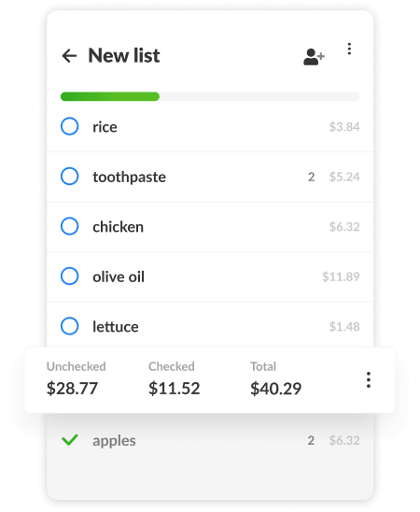Click the New list title
This screenshot has height=512, width=420.
[x=124, y=55]
